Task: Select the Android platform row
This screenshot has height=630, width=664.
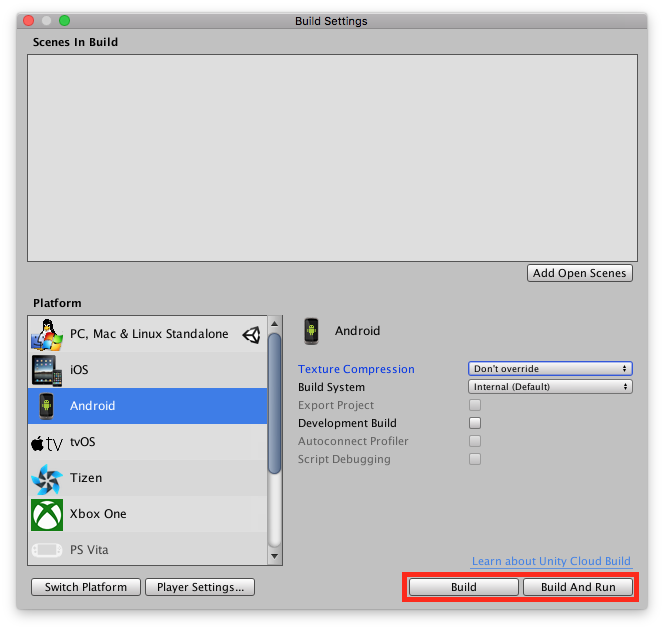Action: [147, 406]
